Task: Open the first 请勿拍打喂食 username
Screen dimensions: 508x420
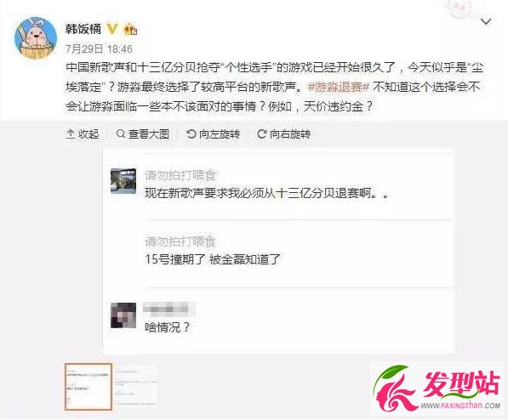Action: click(180, 175)
